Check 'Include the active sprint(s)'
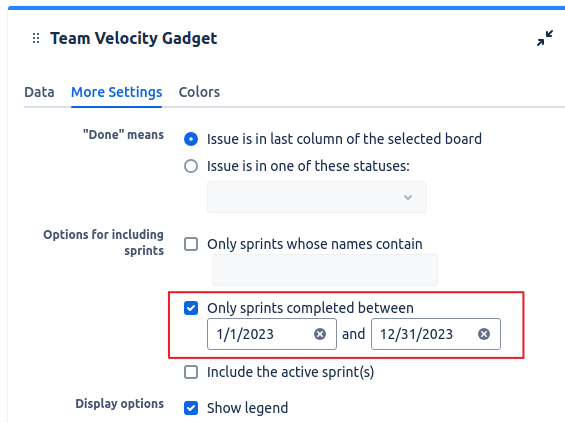 [x=191, y=372]
